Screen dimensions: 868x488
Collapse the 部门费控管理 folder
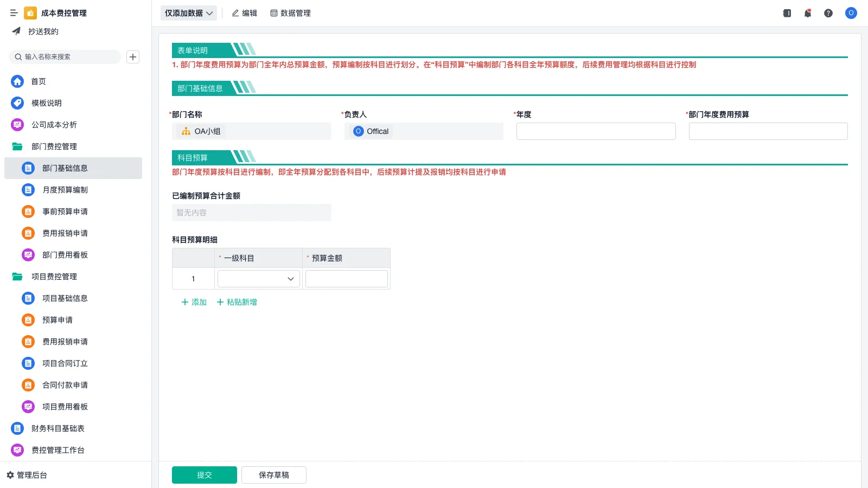coord(17,146)
